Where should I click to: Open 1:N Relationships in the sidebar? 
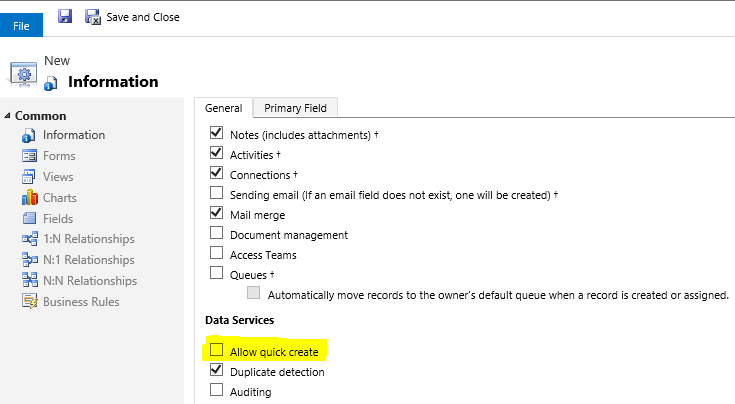point(88,239)
